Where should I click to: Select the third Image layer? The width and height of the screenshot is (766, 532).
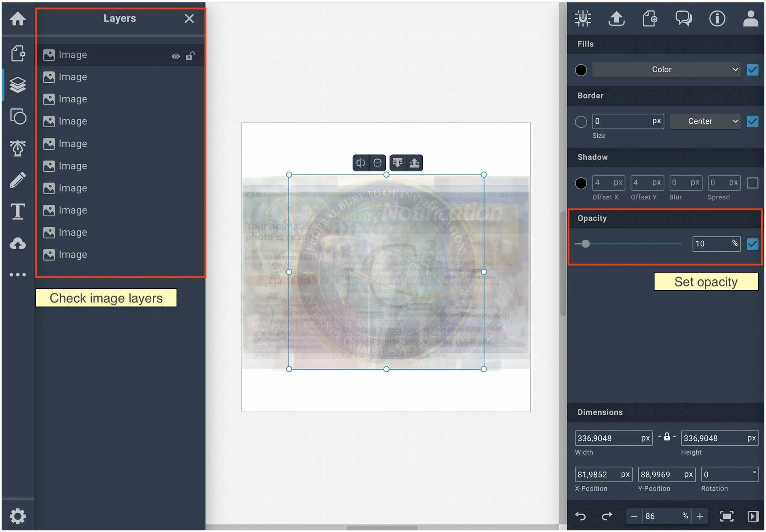point(120,99)
